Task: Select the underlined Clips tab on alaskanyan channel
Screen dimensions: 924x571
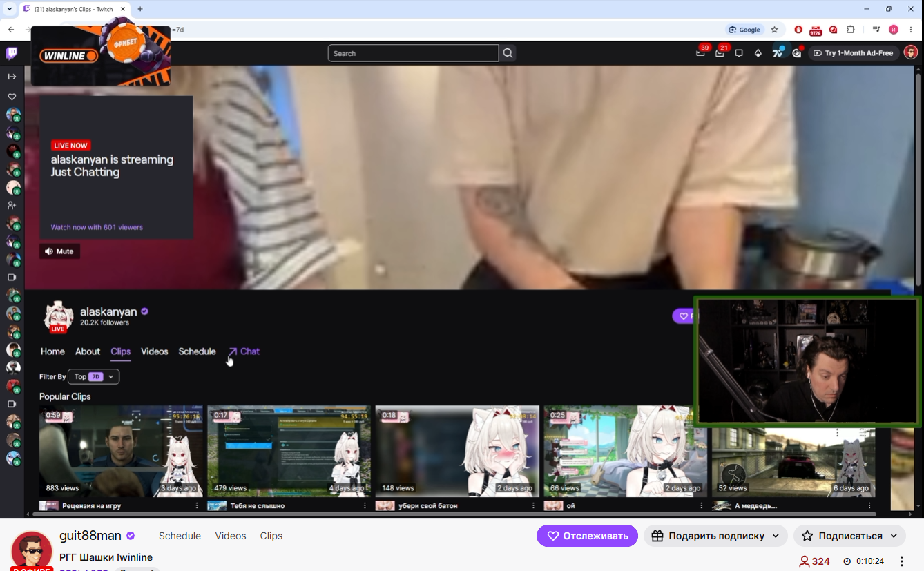Action: click(121, 351)
